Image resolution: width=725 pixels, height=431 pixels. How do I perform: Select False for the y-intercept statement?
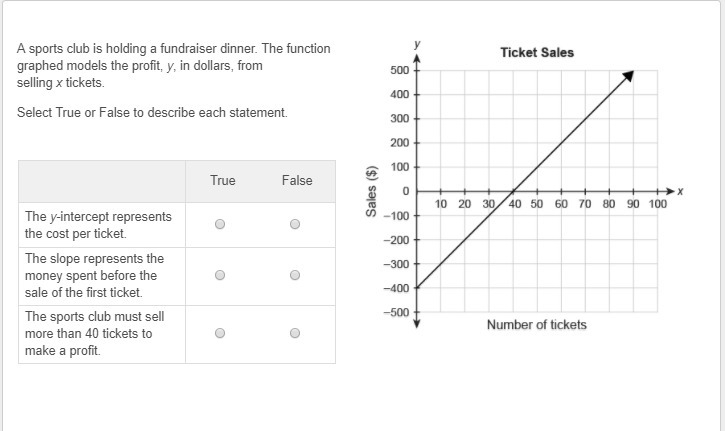click(x=295, y=224)
